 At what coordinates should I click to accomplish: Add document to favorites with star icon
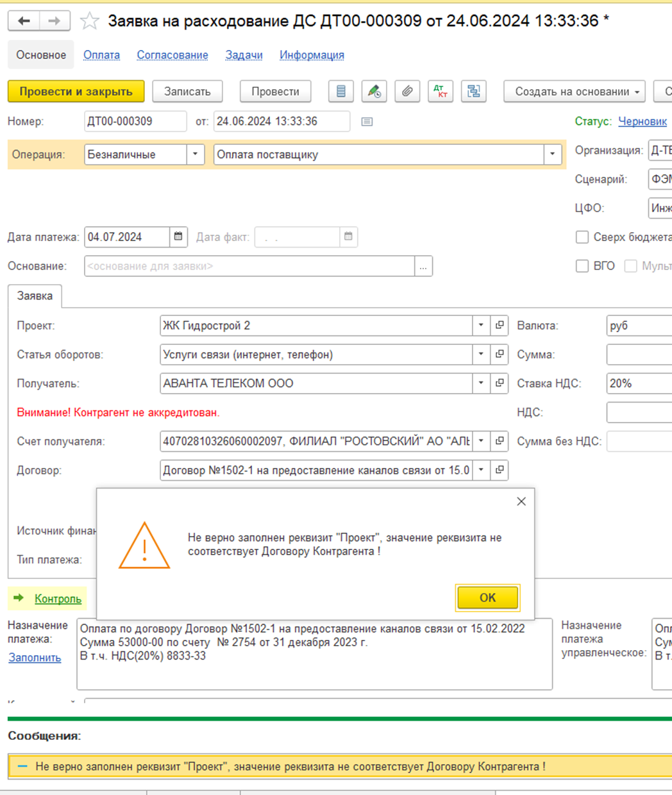coord(90,21)
